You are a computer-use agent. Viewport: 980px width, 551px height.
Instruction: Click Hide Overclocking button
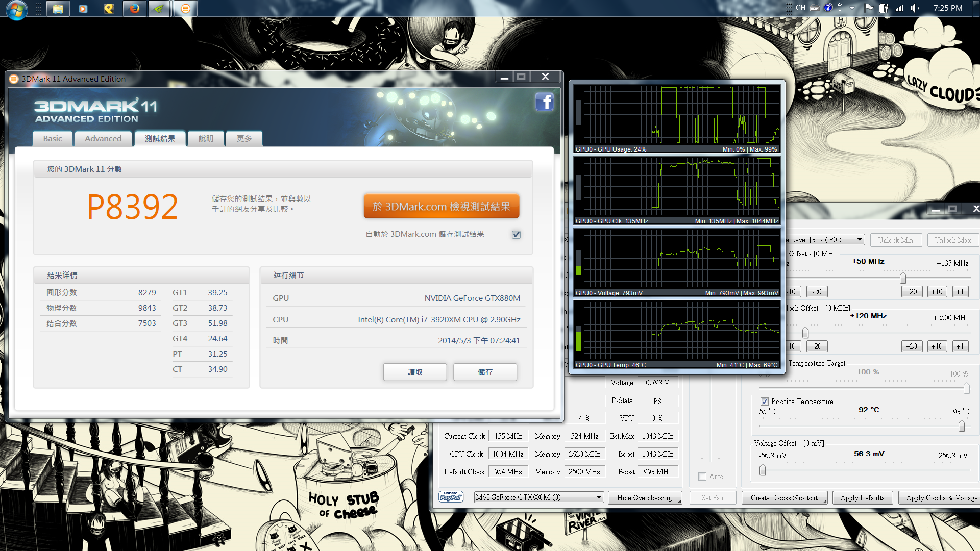(645, 498)
